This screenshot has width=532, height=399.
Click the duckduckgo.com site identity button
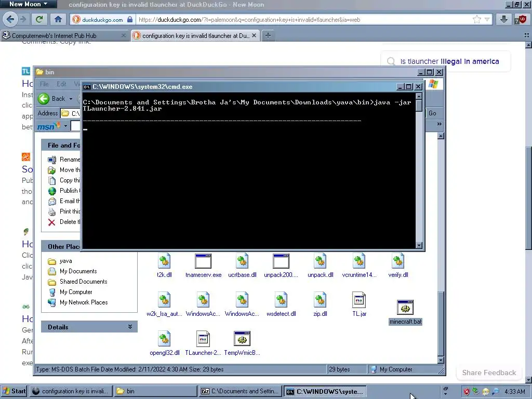102,20
